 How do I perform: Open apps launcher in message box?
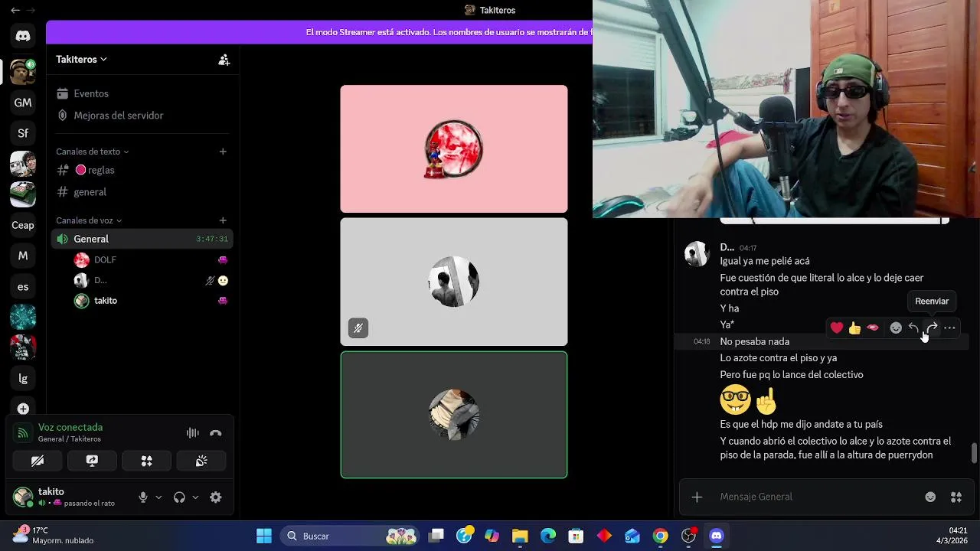click(956, 497)
